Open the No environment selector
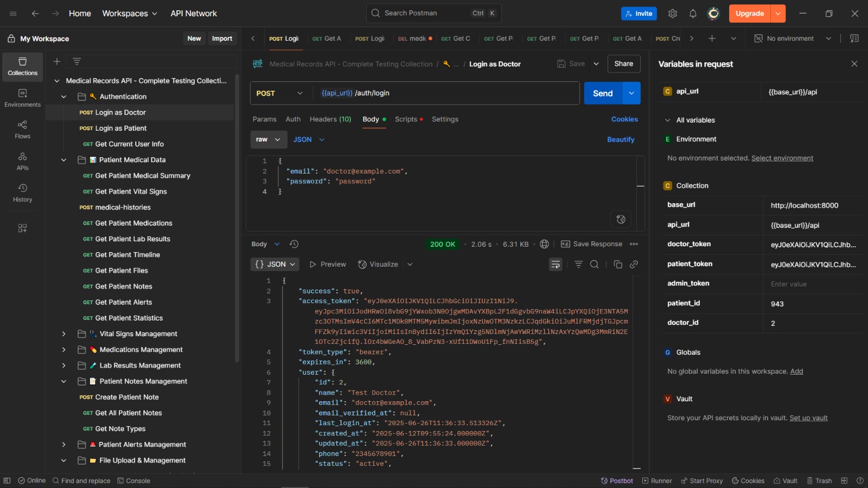The height and width of the screenshot is (488, 868). [793, 38]
